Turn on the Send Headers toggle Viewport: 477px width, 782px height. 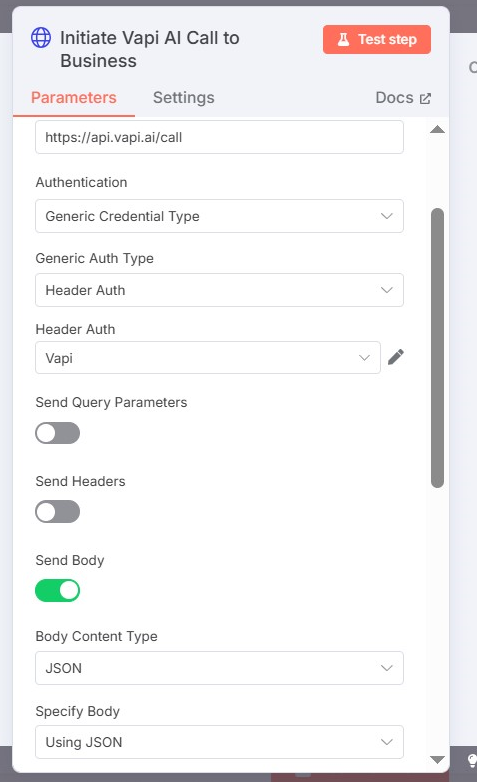[57, 512]
